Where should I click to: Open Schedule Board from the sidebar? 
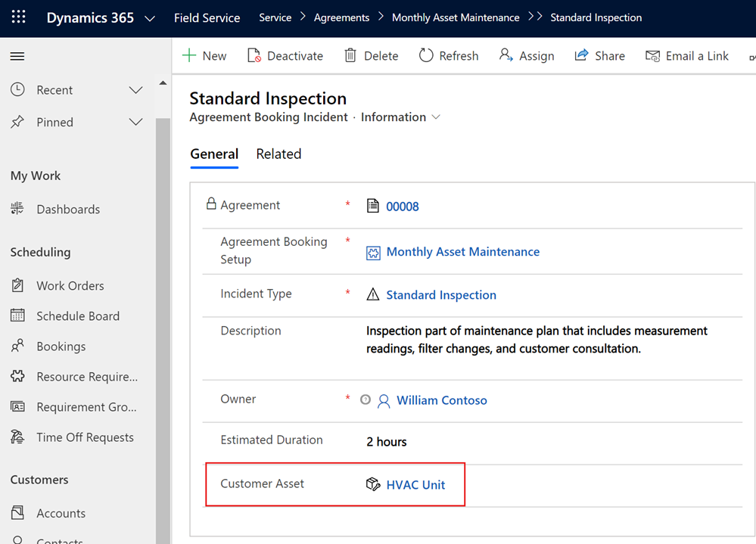[x=78, y=316]
